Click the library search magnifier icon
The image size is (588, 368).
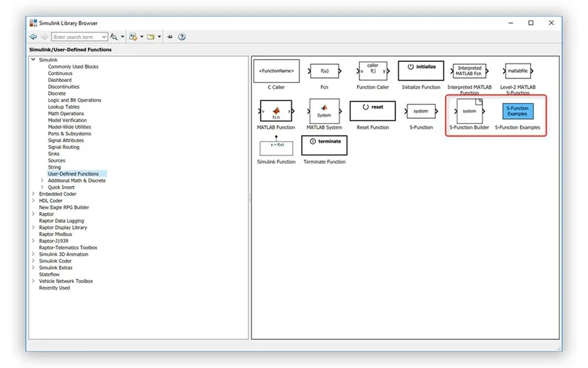pyautogui.click(x=113, y=37)
